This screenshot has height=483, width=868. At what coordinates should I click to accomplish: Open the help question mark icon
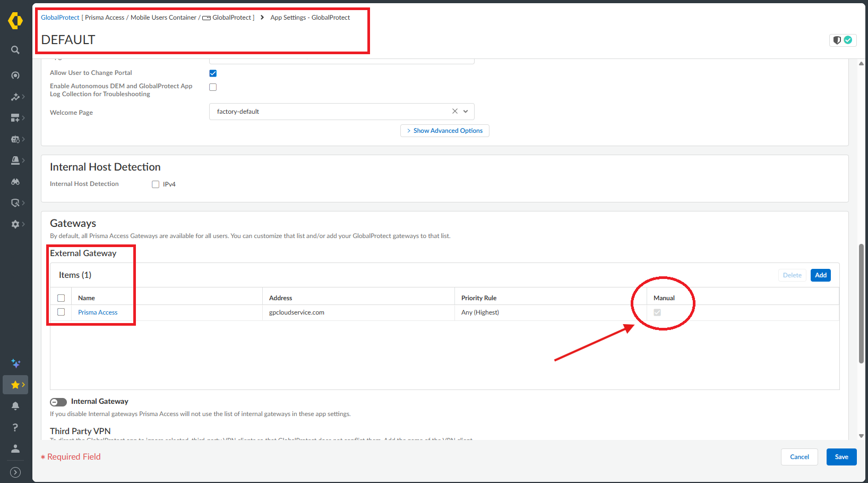click(15, 427)
